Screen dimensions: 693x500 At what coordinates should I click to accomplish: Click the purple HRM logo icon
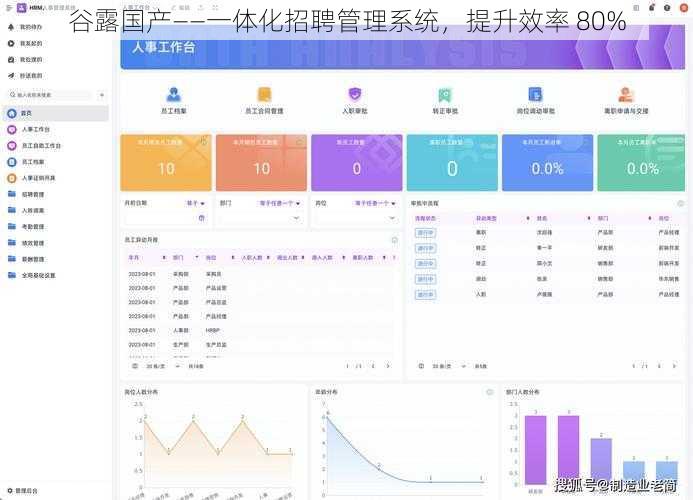(22, 8)
